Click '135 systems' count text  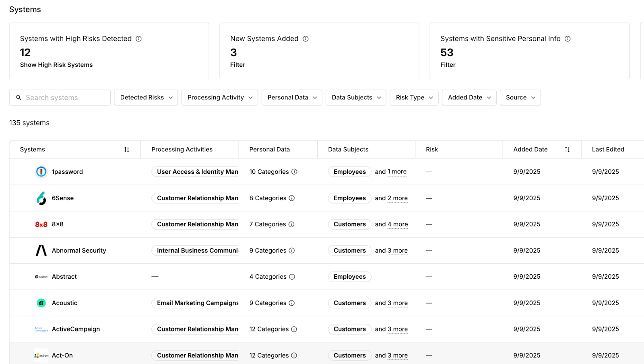coord(29,123)
